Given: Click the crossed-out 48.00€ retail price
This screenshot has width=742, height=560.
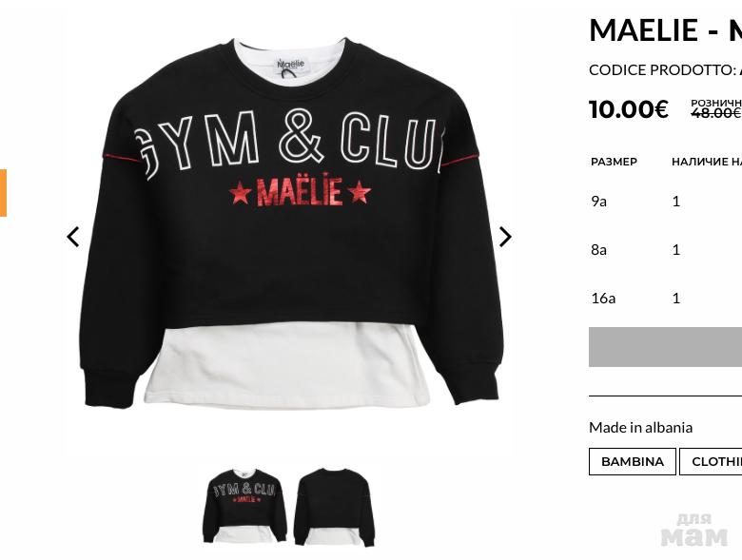Looking at the screenshot, I should [x=715, y=113].
